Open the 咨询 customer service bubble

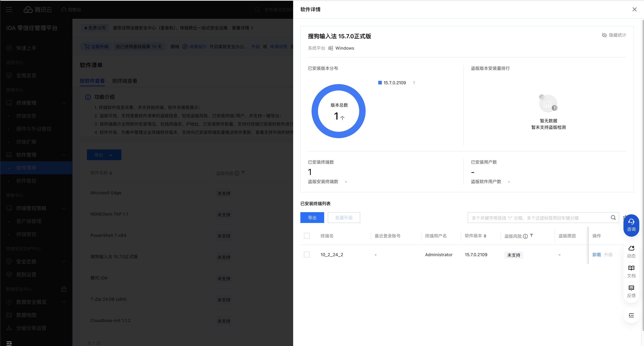click(631, 225)
